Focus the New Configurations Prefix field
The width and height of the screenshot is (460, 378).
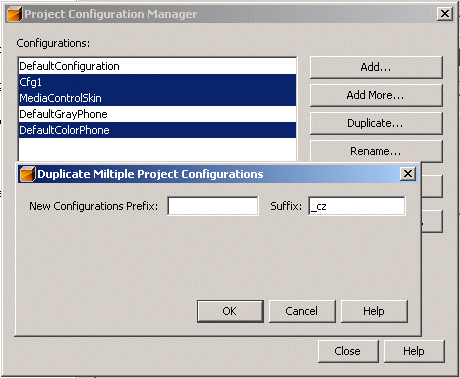tap(213, 206)
